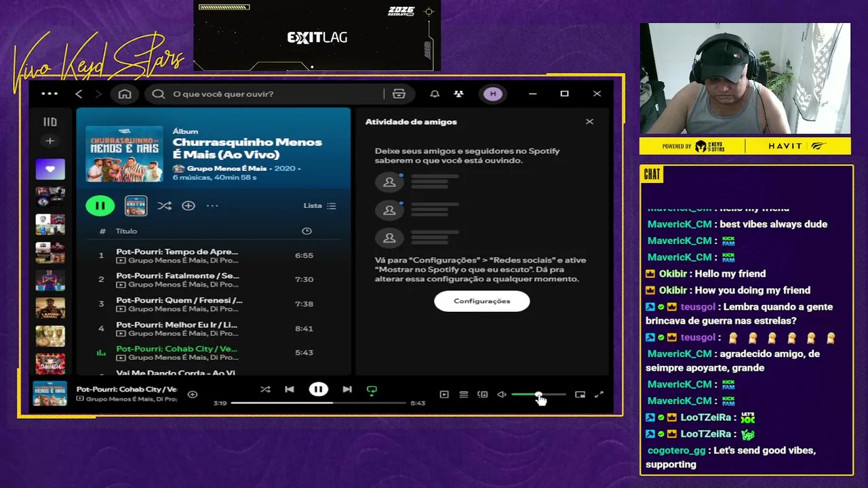
Task: Click the magnifier search icon
Action: pyautogui.click(x=159, y=94)
